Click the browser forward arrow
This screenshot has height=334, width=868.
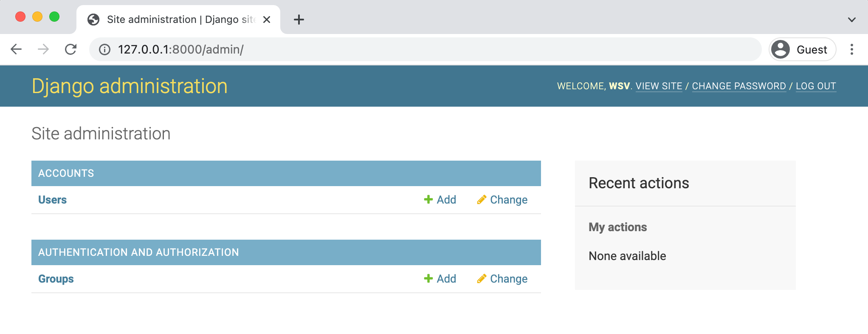[43, 49]
